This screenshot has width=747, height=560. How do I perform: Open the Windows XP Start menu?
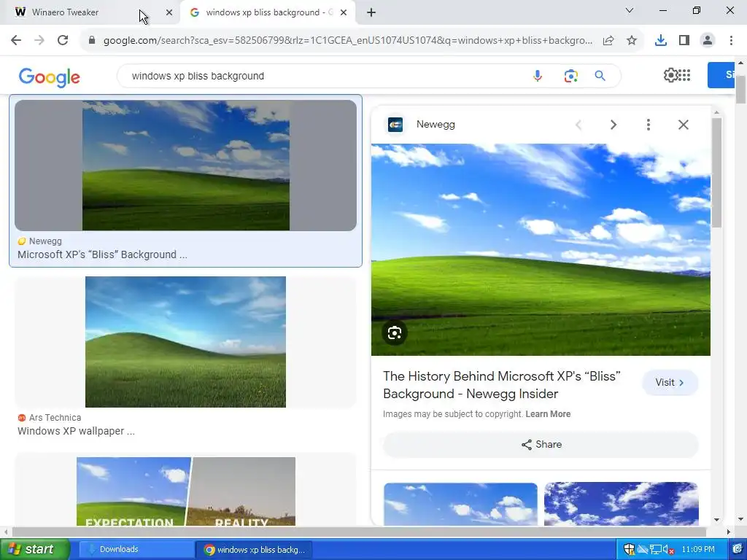coord(34,549)
